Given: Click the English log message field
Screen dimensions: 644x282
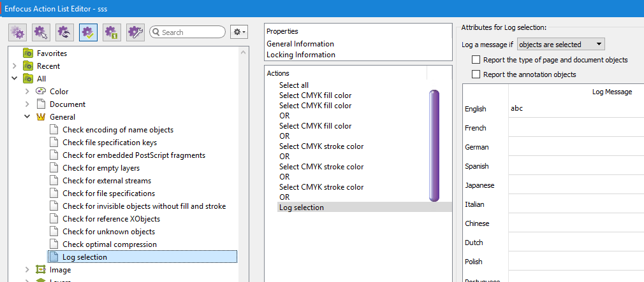Looking at the screenshot, I should click(x=576, y=109).
